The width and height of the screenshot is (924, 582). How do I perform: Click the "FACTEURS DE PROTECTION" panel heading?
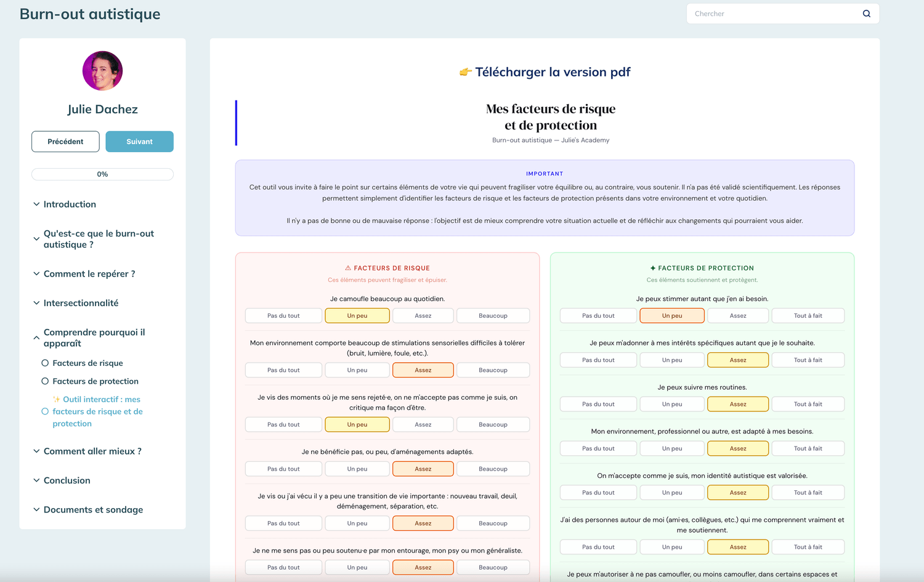[x=702, y=269]
